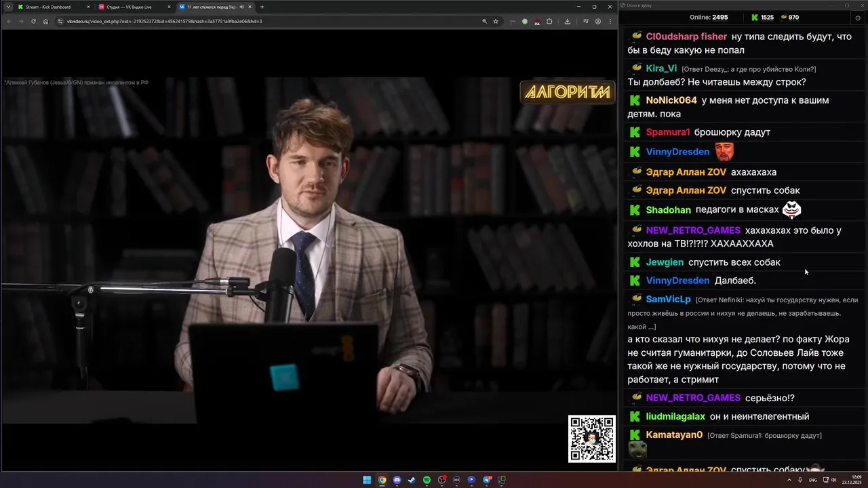Screen dimensions: 868x488
Task: Click the message 'брошюрку дадут'
Action: (x=732, y=132)
